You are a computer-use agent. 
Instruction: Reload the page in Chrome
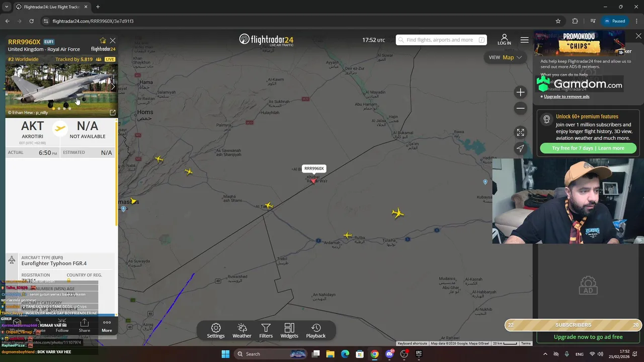[31, 21]
